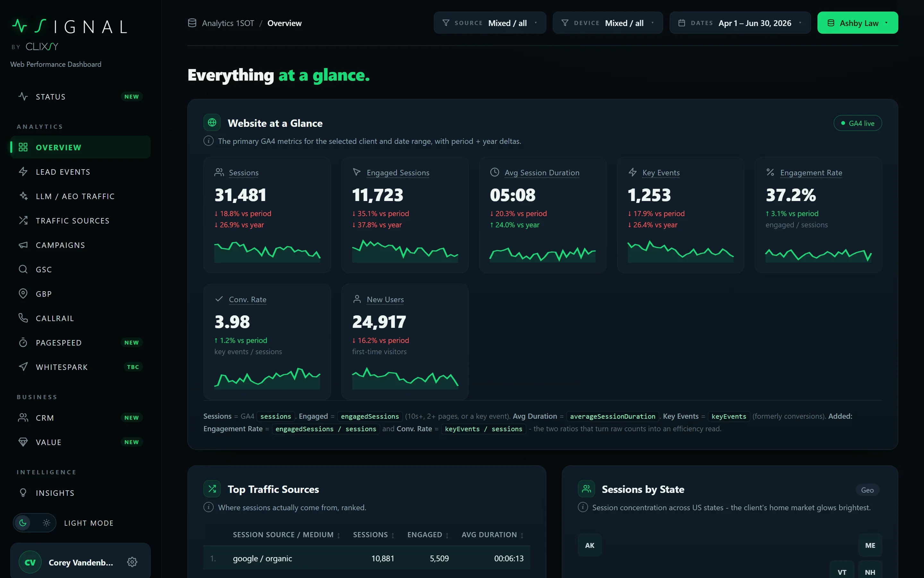Click the Engaged Sessions metric label

pos(398,173)
